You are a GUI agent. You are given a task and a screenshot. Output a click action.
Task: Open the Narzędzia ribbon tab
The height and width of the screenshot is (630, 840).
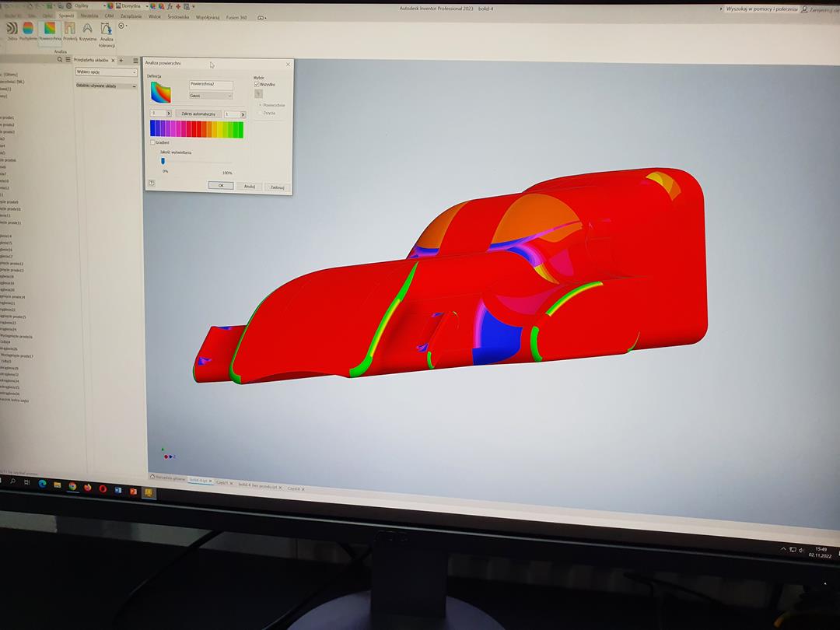89,16
